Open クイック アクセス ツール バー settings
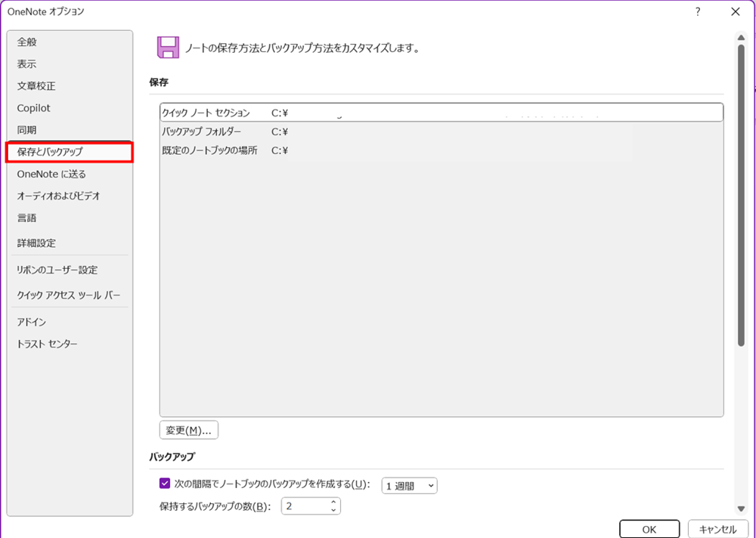Image resolution: width=756 pixels, height=538 pixels. [x=70, y=295]
